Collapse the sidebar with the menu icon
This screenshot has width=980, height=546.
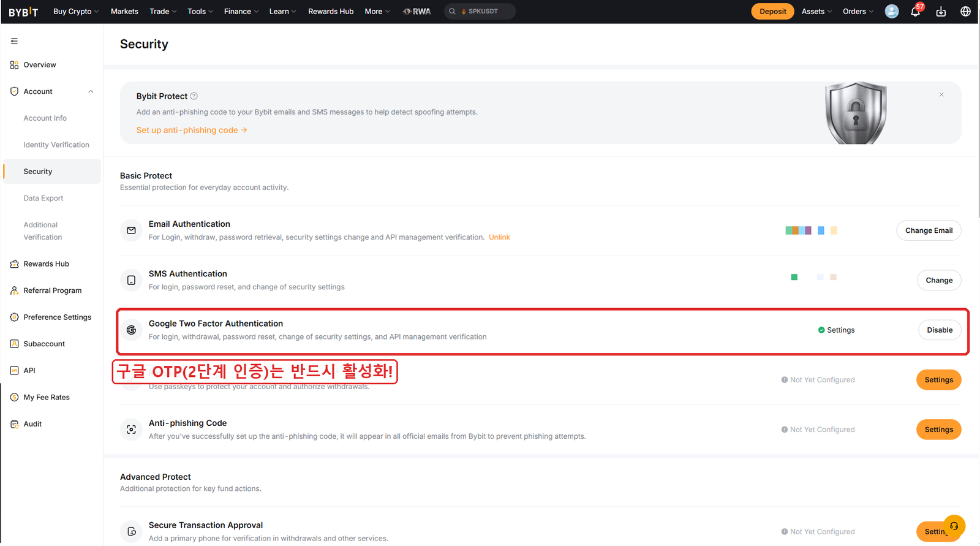click(14, 41)
